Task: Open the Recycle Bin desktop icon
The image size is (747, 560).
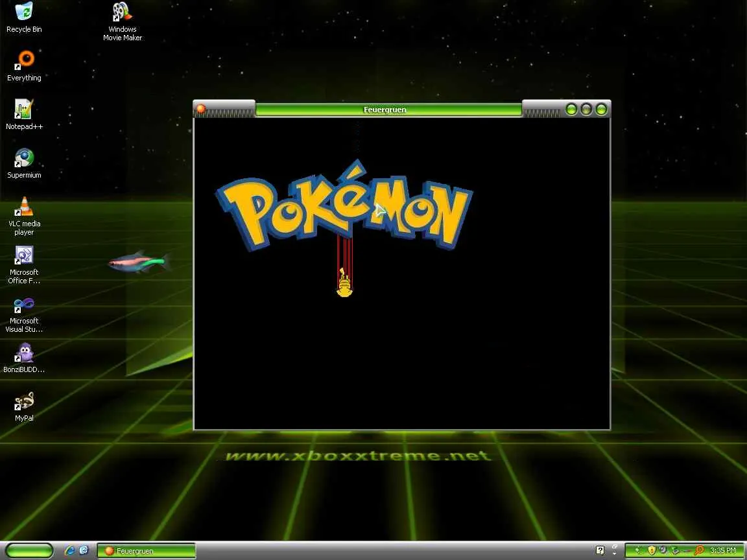Action: 24,17
